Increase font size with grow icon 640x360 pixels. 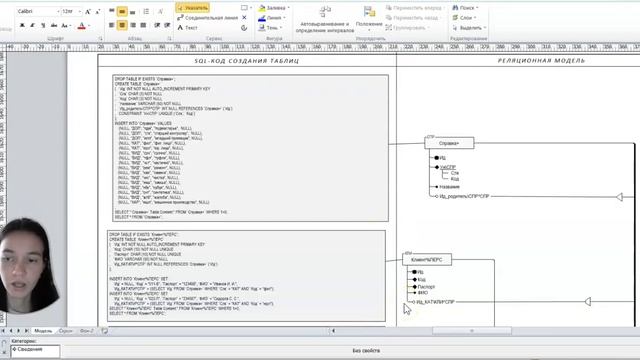88,12
